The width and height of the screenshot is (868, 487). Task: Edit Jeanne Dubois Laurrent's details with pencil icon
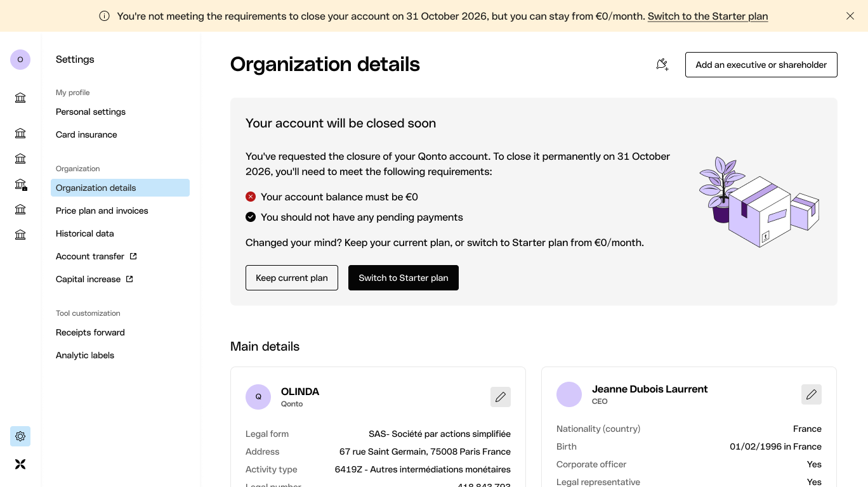812,394
